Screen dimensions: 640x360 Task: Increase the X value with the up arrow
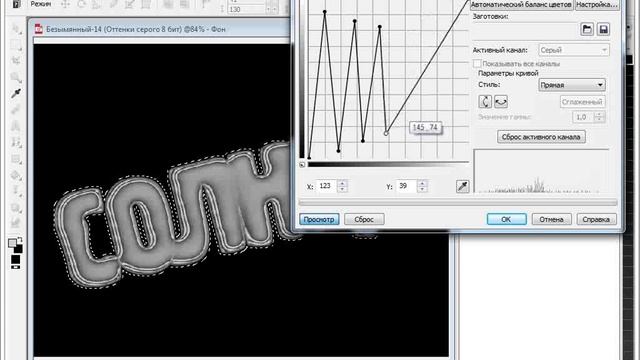point(342,183)
